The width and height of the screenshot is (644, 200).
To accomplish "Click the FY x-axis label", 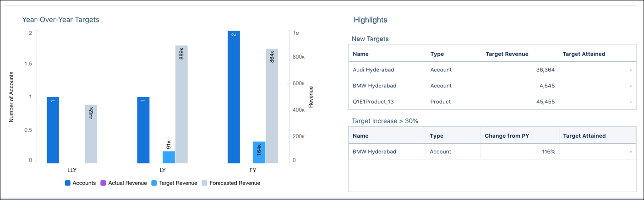I will point(253,170).
